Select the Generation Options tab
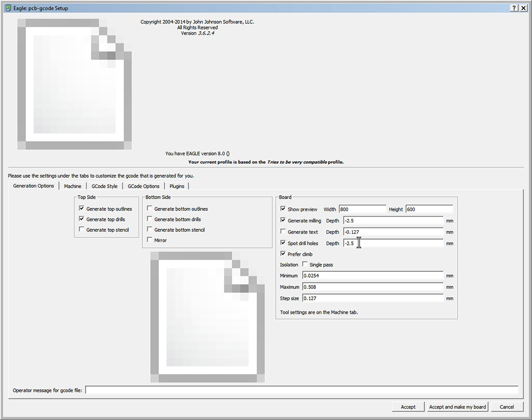This screenshot has width=532, height=420. (34, 186)
